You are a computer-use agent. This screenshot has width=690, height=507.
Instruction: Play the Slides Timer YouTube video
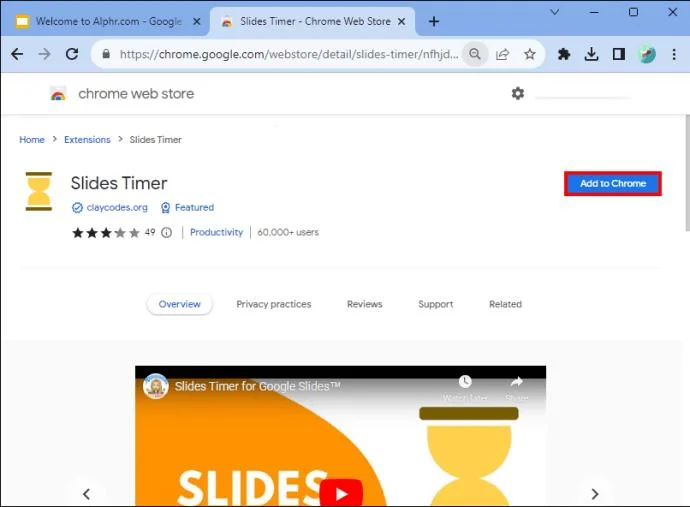(341, 493)
